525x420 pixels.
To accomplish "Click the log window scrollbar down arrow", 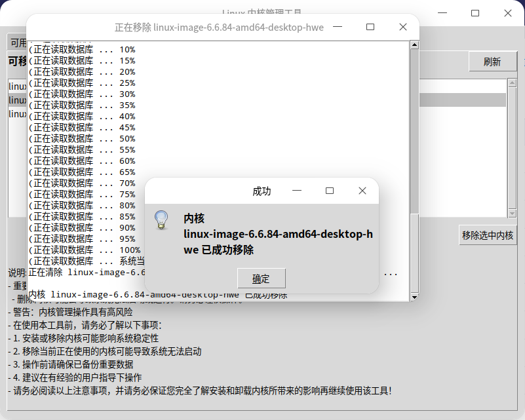I will [x=414, y=297].
